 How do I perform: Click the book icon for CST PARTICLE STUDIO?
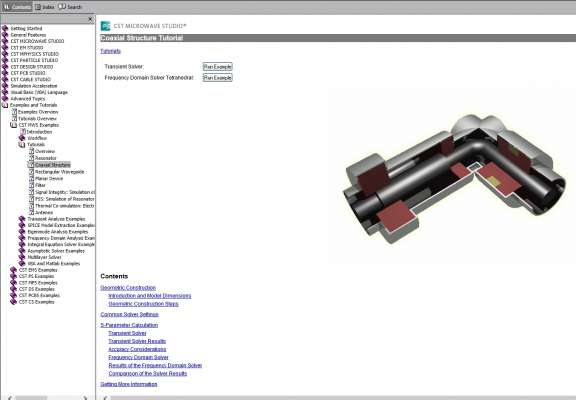click(5, 60)
